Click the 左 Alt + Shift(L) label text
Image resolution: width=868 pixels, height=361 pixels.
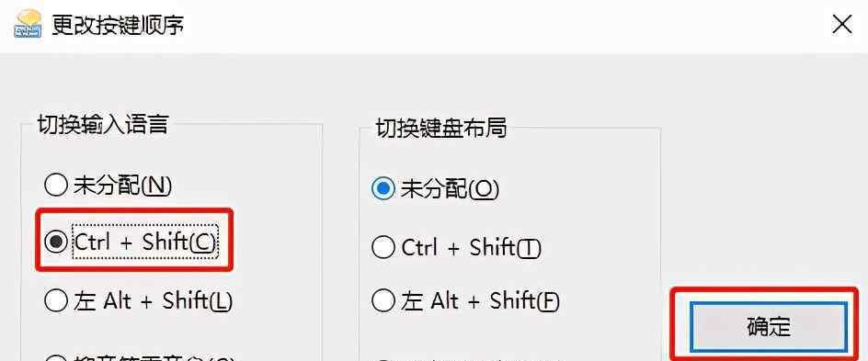pos(154,300)
